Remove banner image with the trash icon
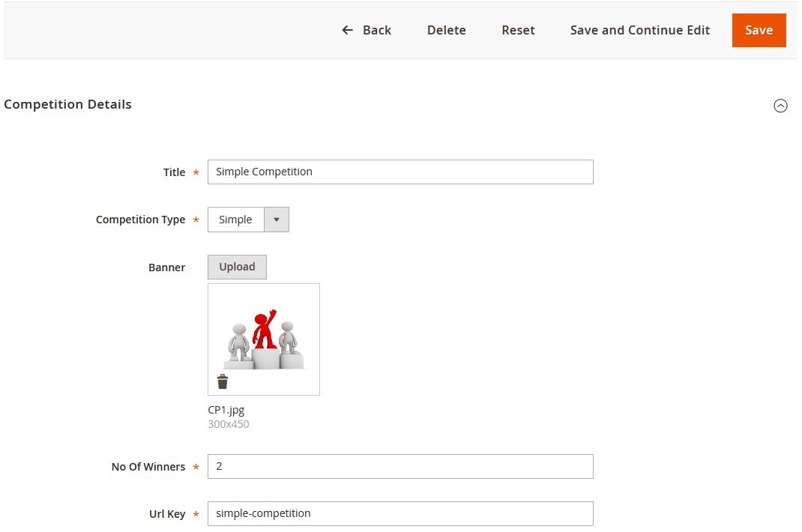 click(223, 382)
